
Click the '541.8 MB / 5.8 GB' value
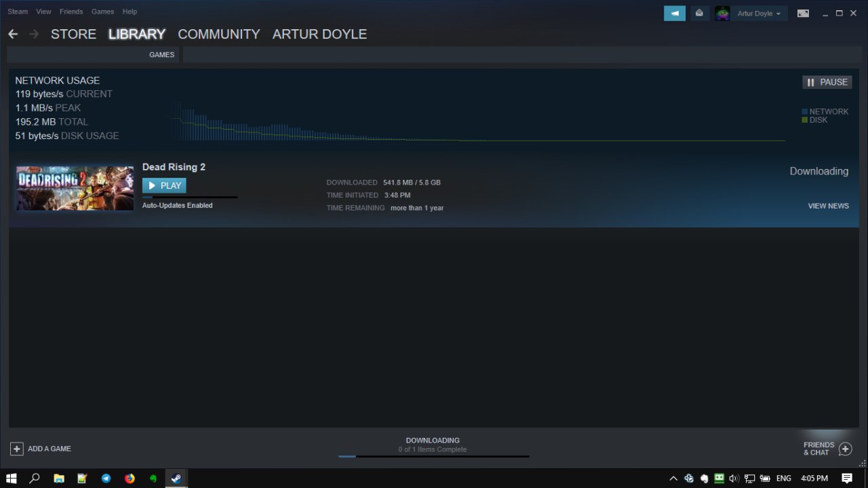coord(412,183)
